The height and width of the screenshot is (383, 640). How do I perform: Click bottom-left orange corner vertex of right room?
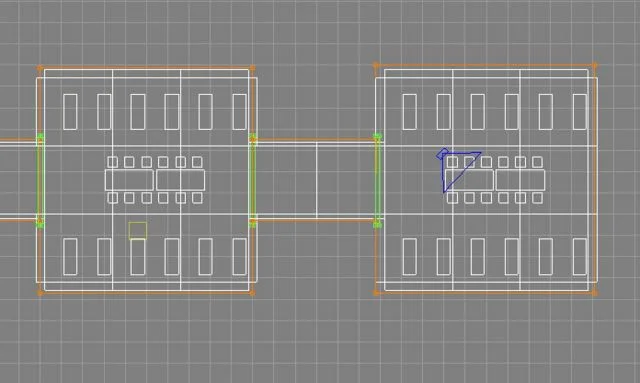[376, 292]
